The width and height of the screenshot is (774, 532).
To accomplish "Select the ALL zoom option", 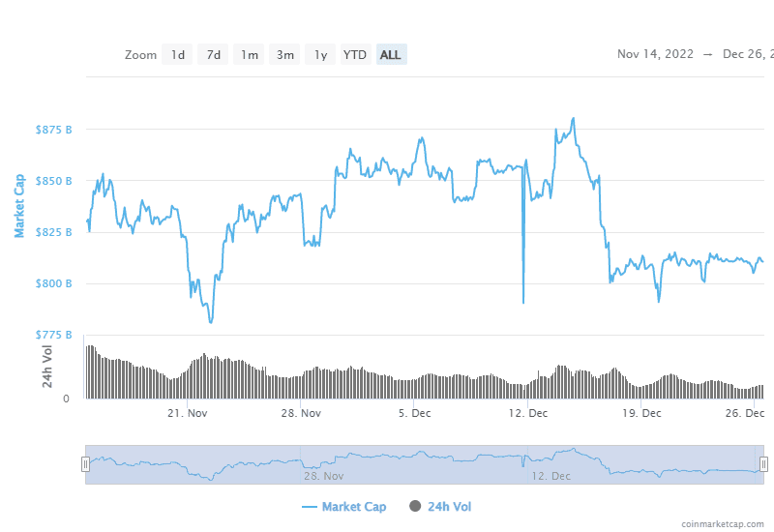I will pyautogui.click(x=391, y=55).
